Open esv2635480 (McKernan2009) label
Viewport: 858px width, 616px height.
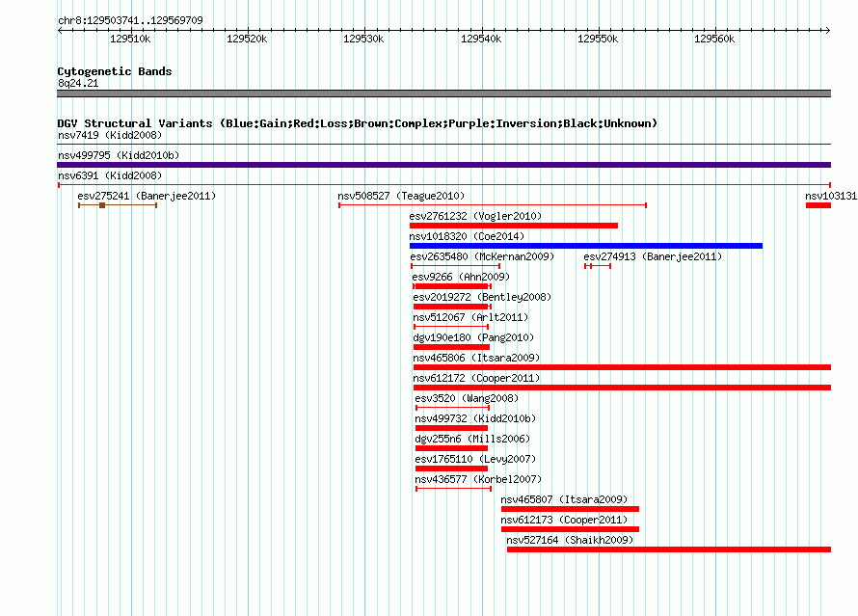tap(482, 256)
